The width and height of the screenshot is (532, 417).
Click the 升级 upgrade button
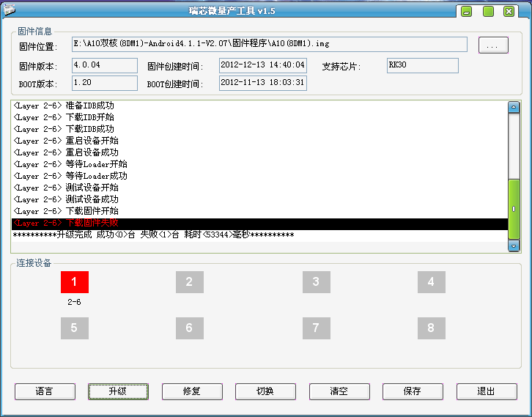(118, 391)
